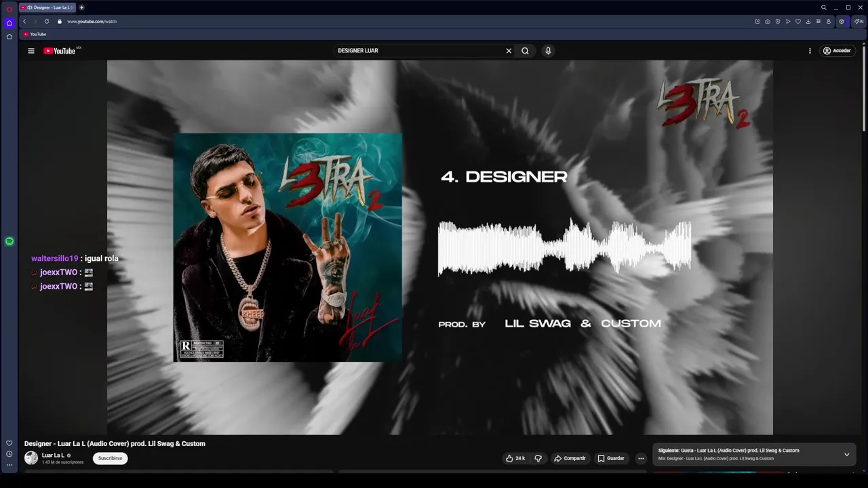Open the three-dots sidebar setup menu
868x488 pixels.
pyautogui.click(x=9, y=465)
